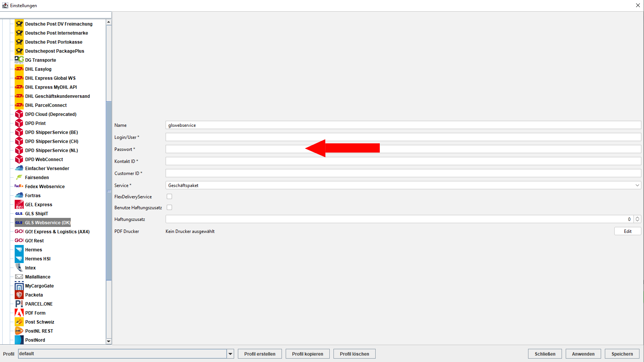Click the DHL Express MyDHL API icon
The image size is (644, 362).
click(19, 87)
